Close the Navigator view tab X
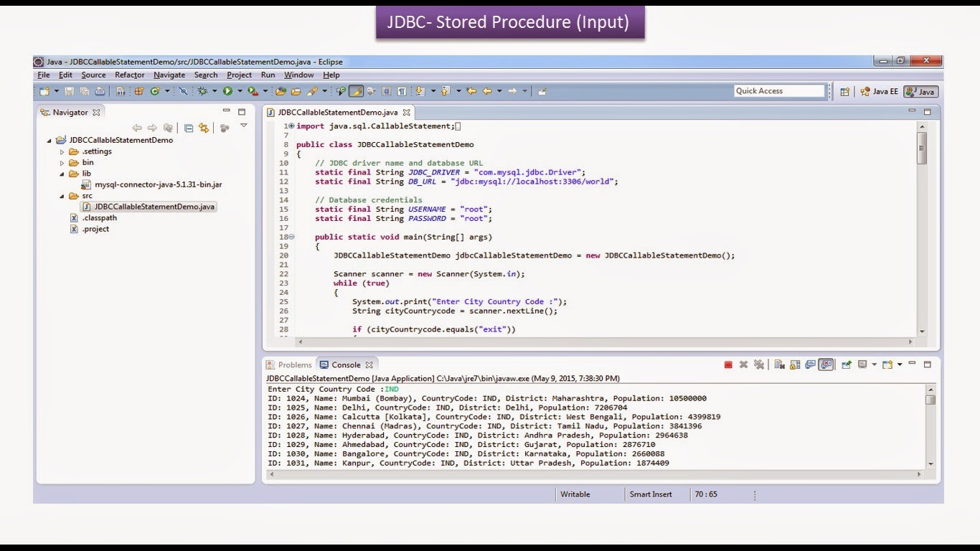 [96, 112]
